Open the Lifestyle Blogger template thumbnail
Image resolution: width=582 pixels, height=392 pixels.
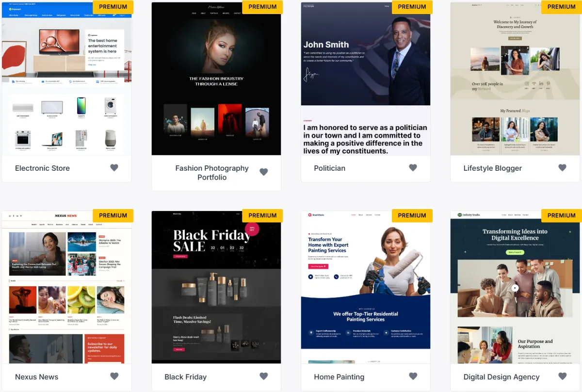click(x=515, y=79)
